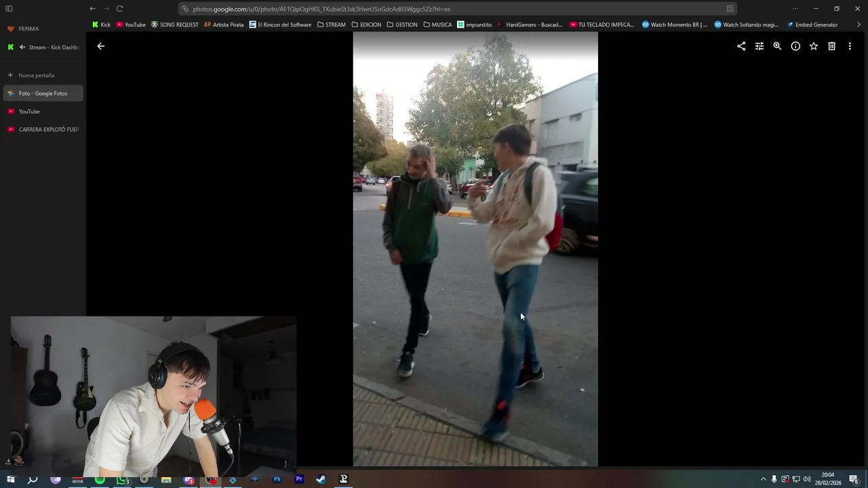Zoom into the photo with magnifier icon
The width and height of the screenshot is (868, 488).
(x=777, y=46)
